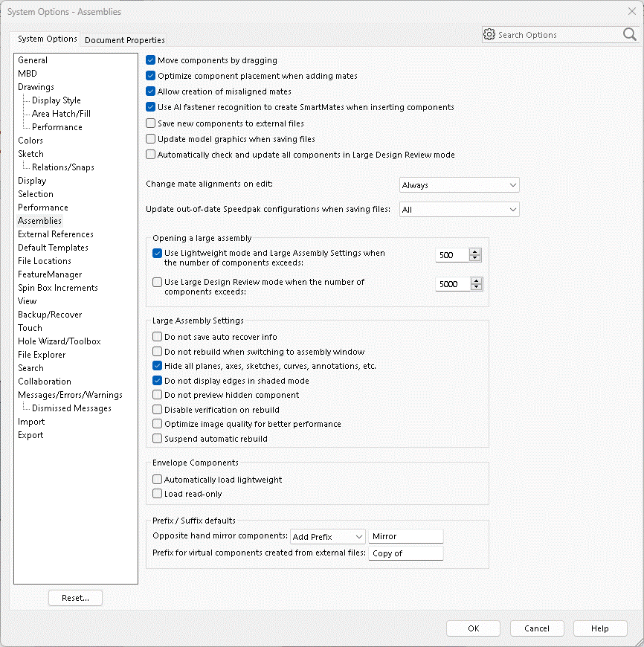Confirm with the OK button
The image size is (644, 647).
(473, 628)
